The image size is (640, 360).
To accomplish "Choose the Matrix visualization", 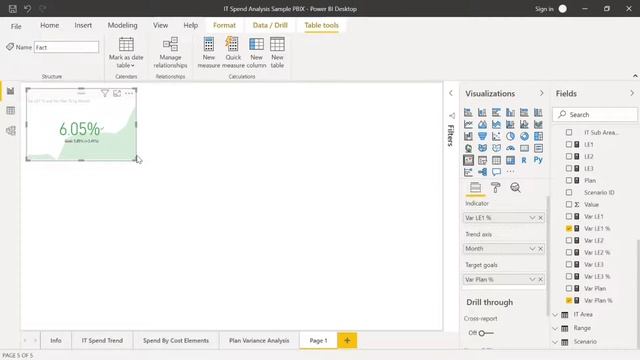I will click(x=510, y=160).
